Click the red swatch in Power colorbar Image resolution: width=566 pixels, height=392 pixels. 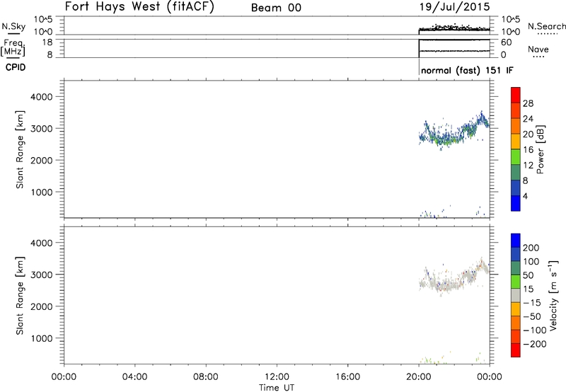pyautogui.click(x=516, y=96)
